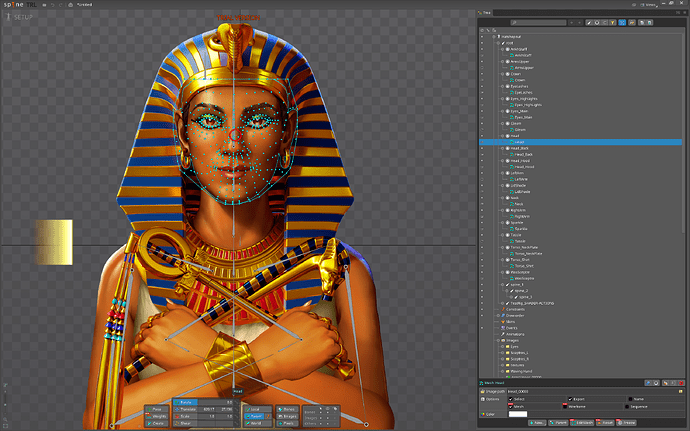Select the Crown slot in tree

click(515, 74)
